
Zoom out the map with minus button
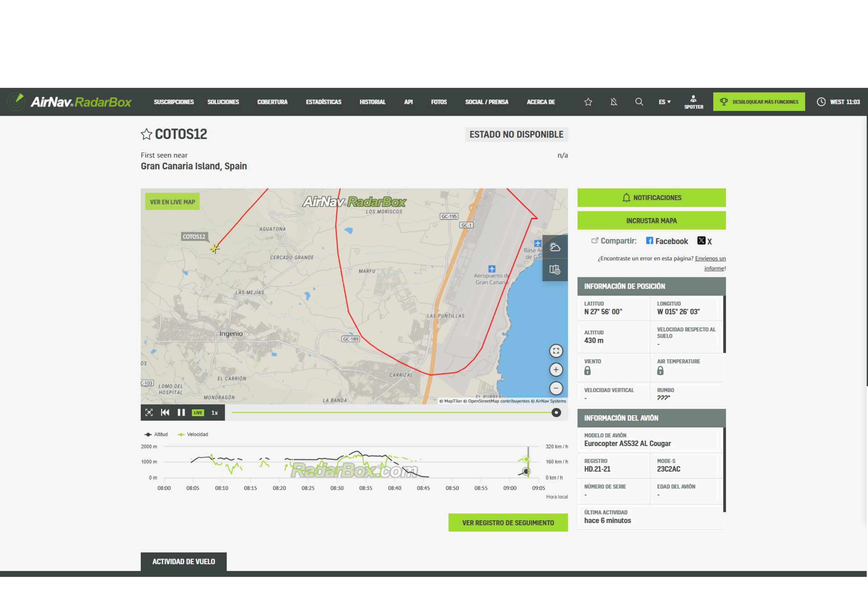(x=556, y=388)
